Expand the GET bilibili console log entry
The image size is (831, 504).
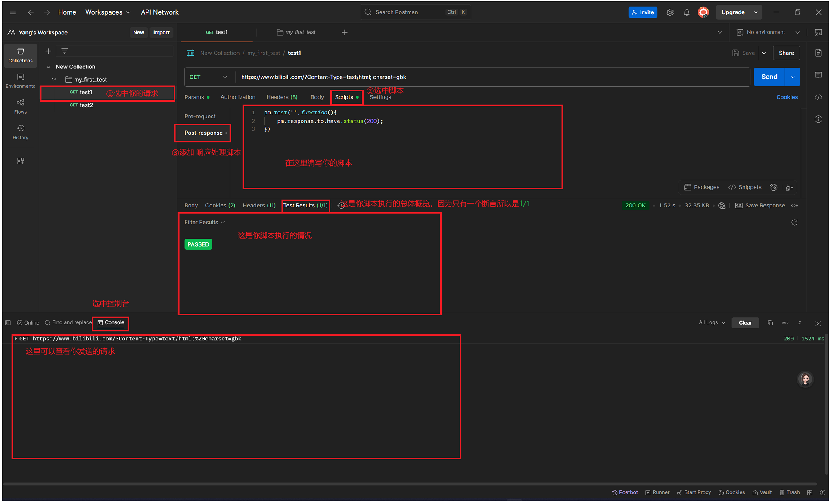pyautogui.click(x=16, y=339)
